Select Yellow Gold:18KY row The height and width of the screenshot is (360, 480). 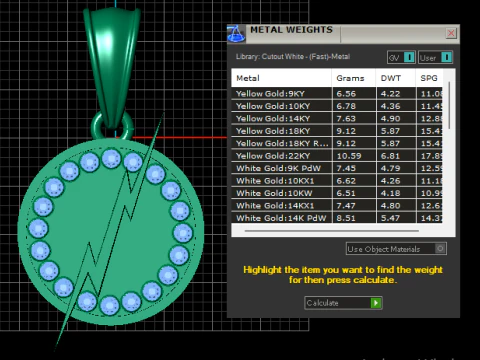point(337,131)
